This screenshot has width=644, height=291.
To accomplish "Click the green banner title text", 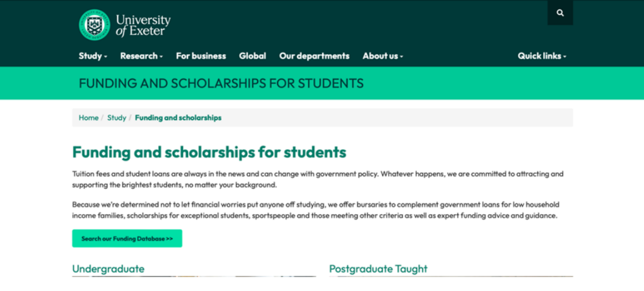I will pos(221,83).
